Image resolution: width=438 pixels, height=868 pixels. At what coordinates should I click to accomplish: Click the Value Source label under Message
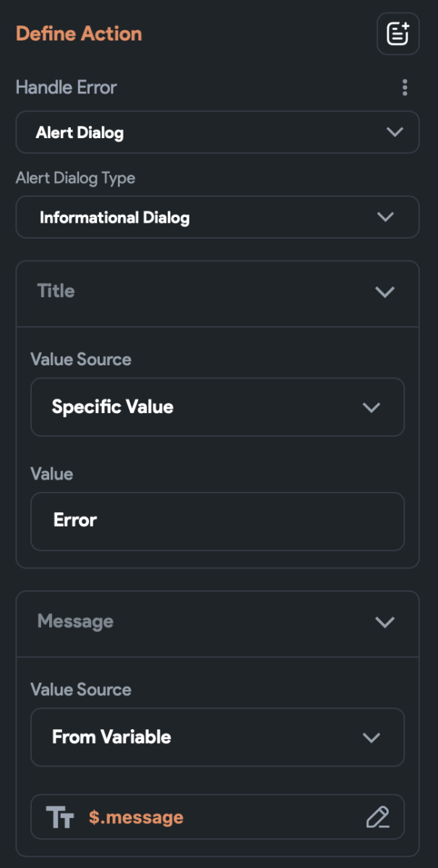tap(80, 689)
